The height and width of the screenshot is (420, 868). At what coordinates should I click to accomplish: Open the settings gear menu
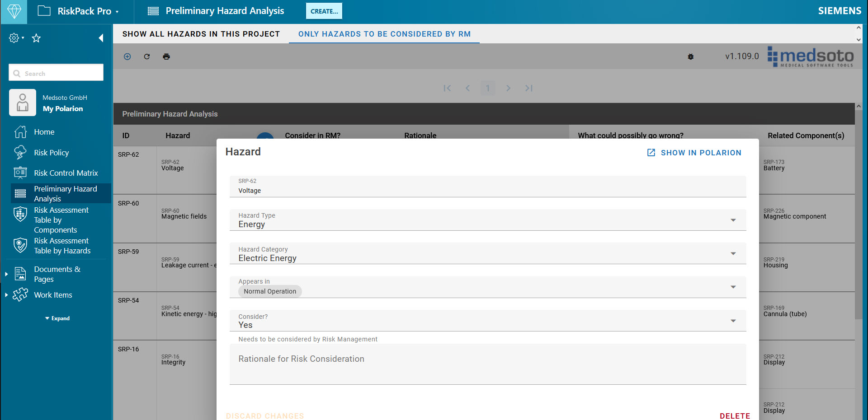point(14,38)
